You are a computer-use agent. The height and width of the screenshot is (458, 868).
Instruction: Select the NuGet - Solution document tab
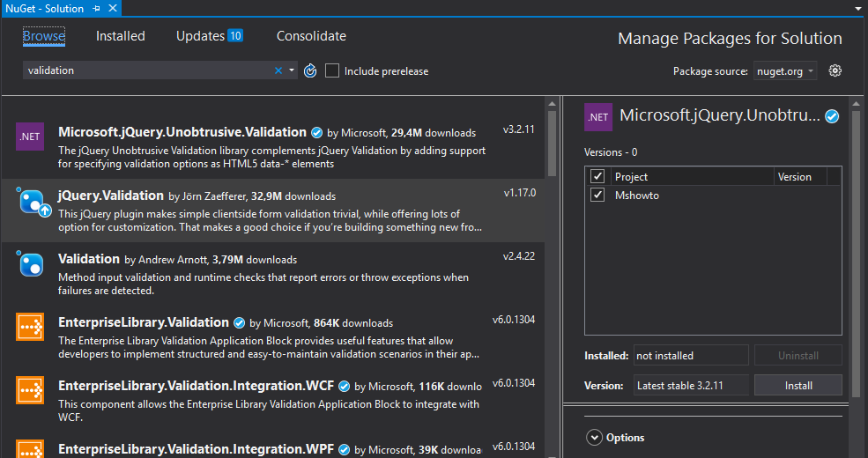(x=44, y=8)
